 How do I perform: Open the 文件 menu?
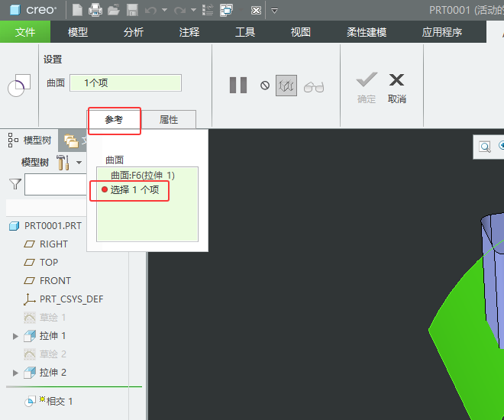coord(25,32)
